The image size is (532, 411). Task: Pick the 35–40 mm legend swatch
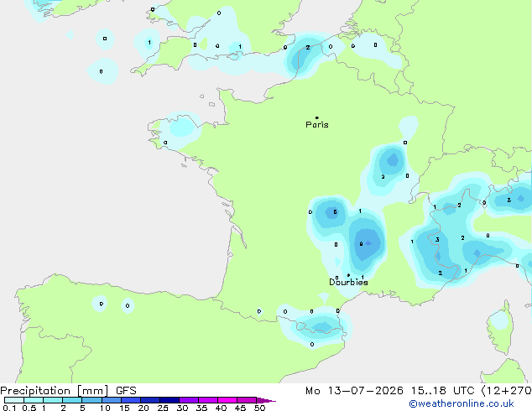point(208,400)
